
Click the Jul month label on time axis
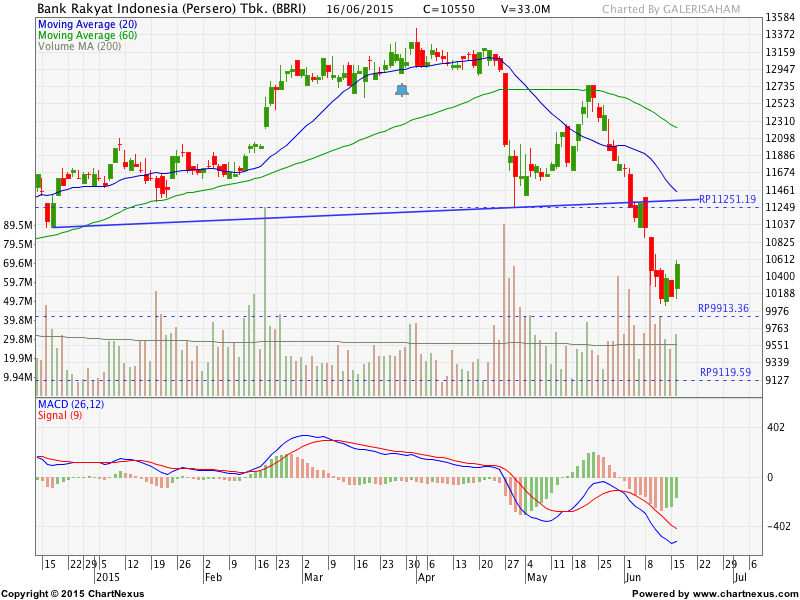tap(739, 577)
